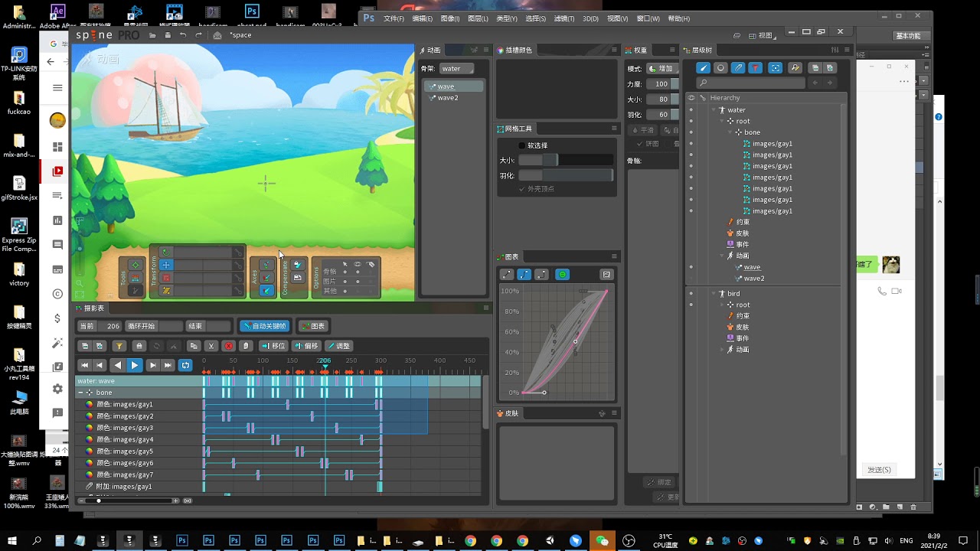The height and width of the screenshot is (551, 980).
Task: Collapse the bone node in tree
Action: [x=730, y=132]
